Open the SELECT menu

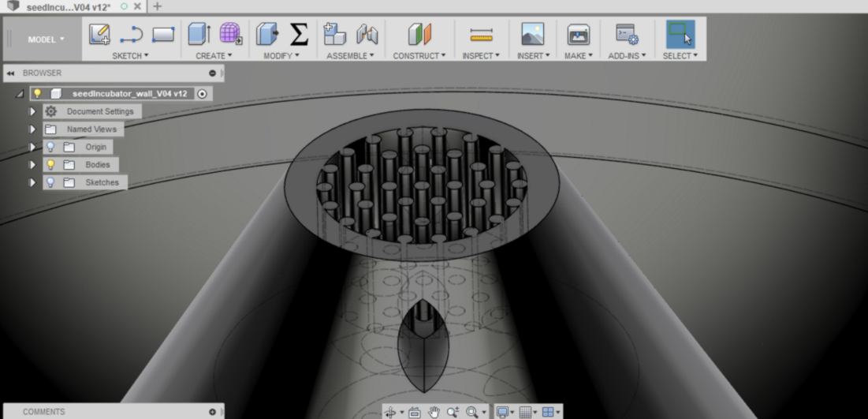tap(680, 55)
